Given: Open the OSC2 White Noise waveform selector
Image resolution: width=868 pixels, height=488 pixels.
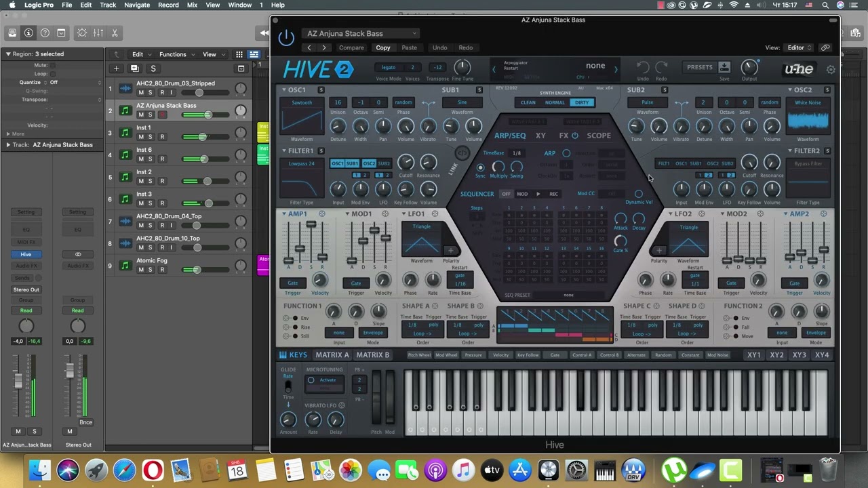Looking at the screenshot, I should (808, 103).
